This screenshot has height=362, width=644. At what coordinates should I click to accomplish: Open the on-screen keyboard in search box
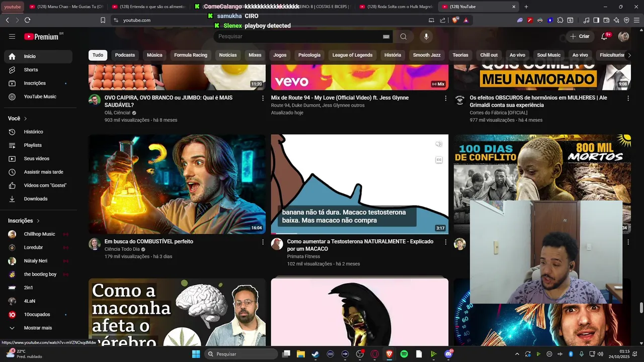click(386, 36)
